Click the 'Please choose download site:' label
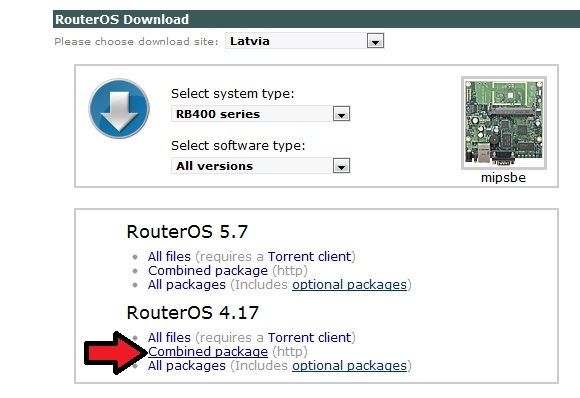580x398 pixels. click(136, 41)
